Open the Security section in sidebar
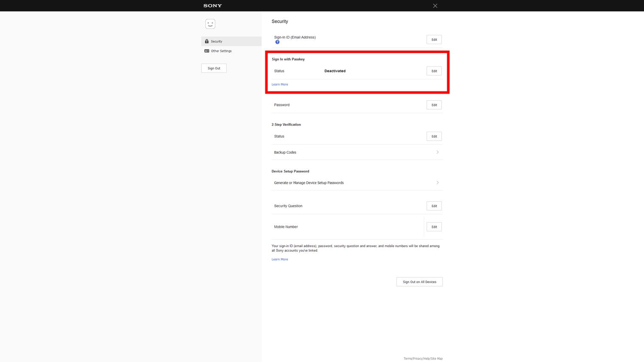This screenshot has height=362, width=644. 216,42
